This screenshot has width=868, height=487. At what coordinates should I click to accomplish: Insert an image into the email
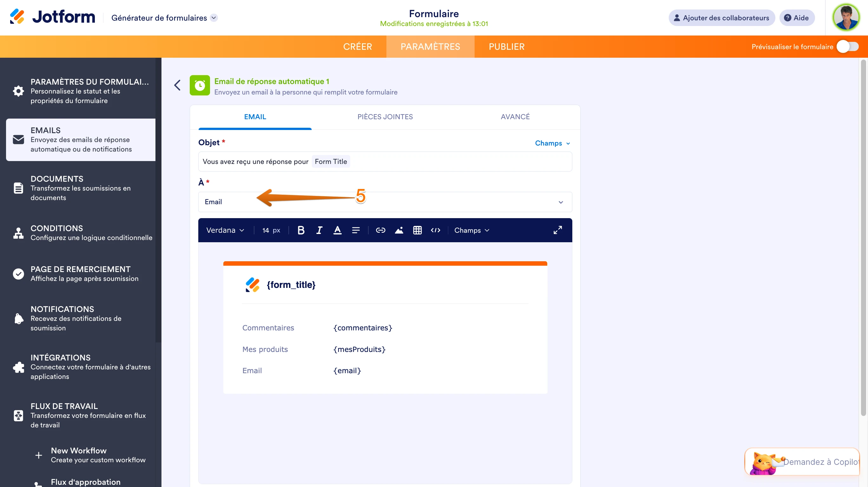pyautogui.click(x=399, y=231)
